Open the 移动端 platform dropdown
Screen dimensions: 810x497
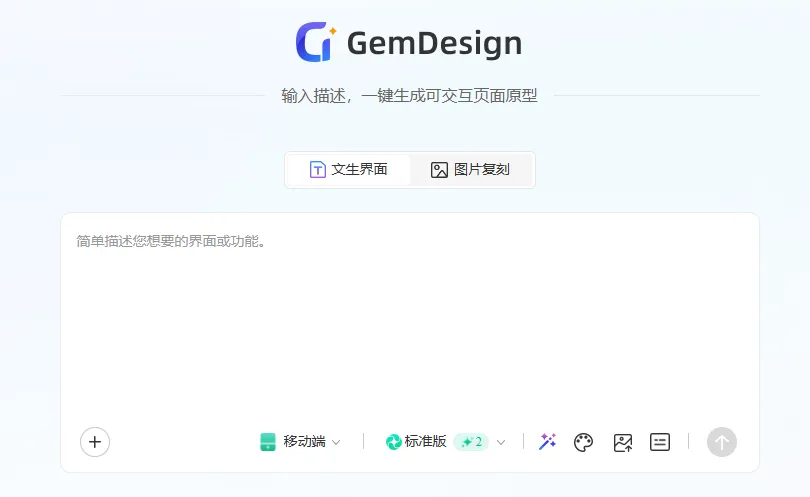pos(304,442)
